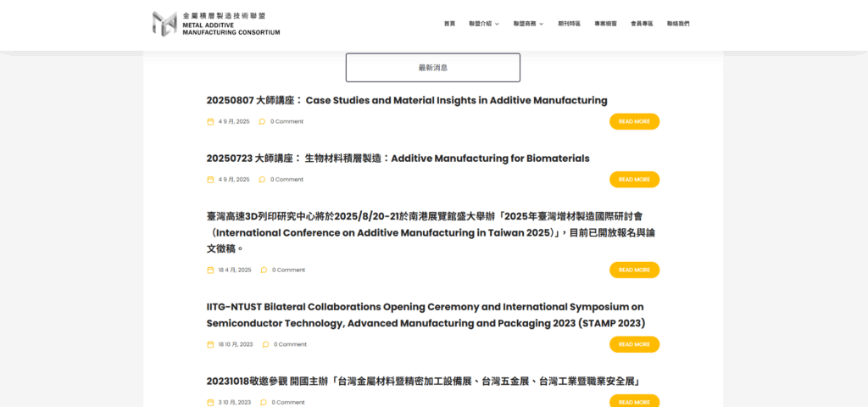Expand the 聯盟介紹 dropdown menu

coord(483,24)
